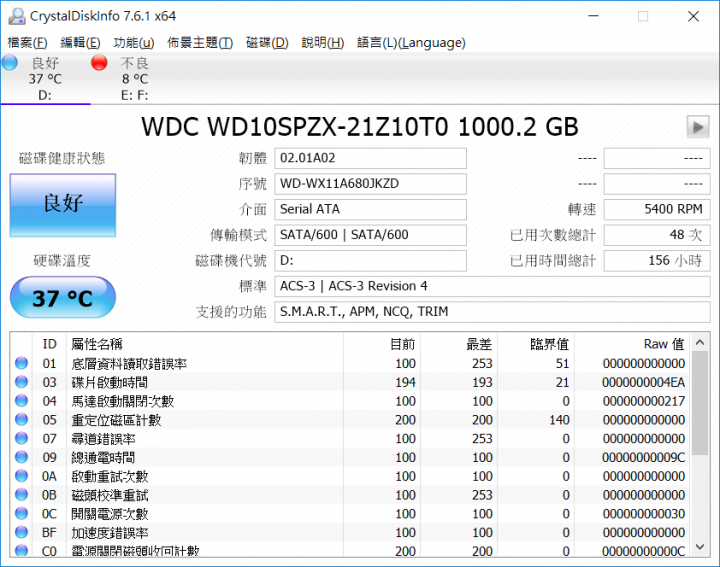
Task: Click the Raw 值 column header
Action: click(x=632, y=344)
